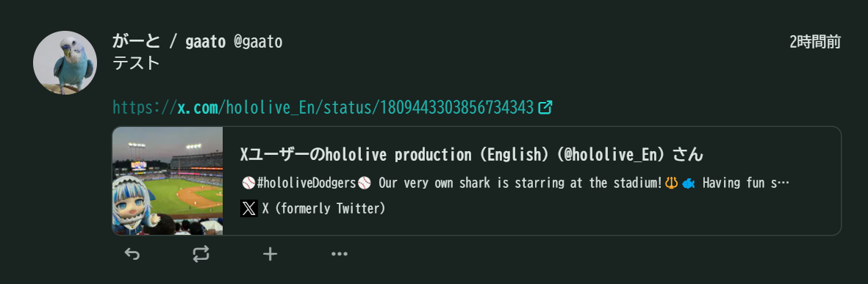
Task: Click the Xユーザーのhololive production card title
Action: point(472,155)
